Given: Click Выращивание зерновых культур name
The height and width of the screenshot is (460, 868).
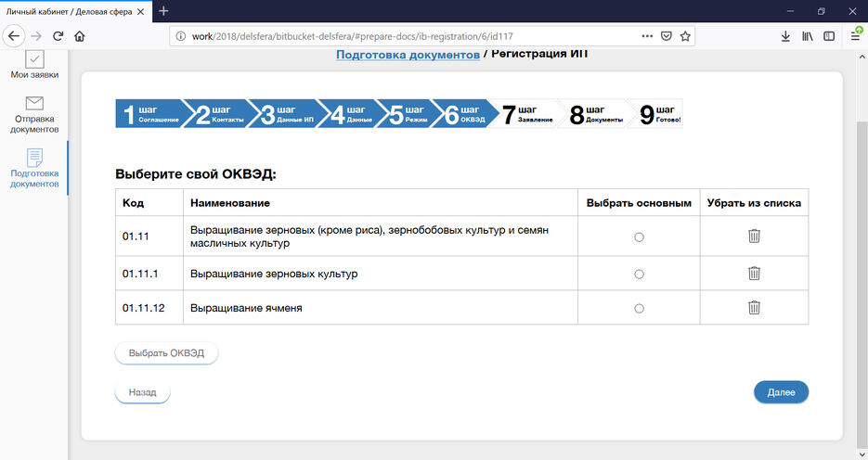Looking at the screenshot, I should click(x=274, y=274).
